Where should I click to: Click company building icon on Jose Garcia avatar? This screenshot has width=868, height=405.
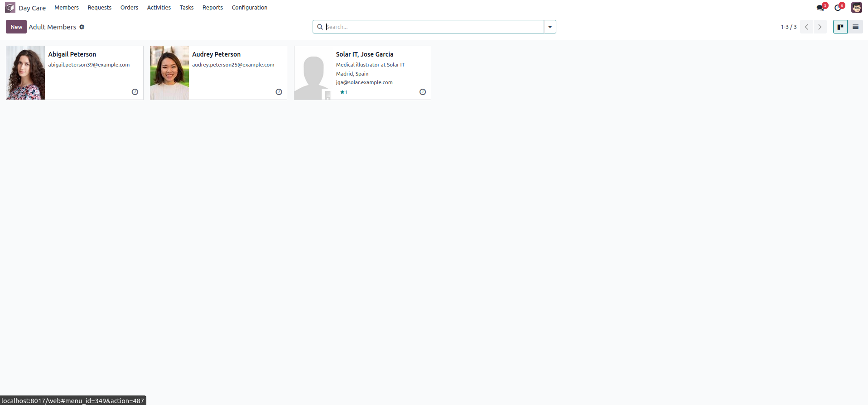coord(328,95)
